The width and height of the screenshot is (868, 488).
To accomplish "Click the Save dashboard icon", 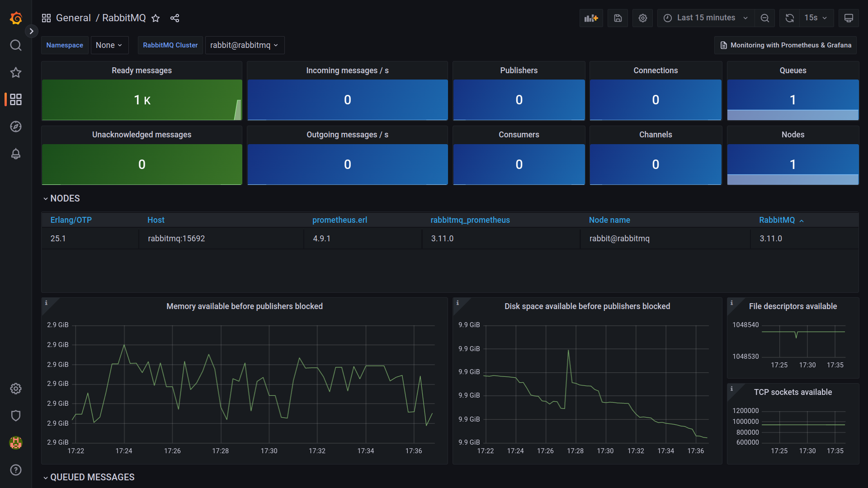I will coord(618,18).
